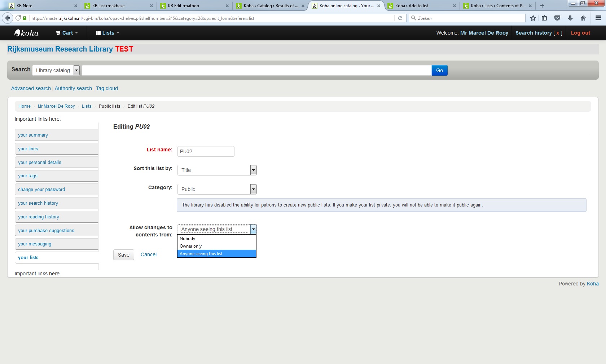This screenshot has height=364, width=606.
Task: Bookmark this page with star icon
Action: [533, 18]
